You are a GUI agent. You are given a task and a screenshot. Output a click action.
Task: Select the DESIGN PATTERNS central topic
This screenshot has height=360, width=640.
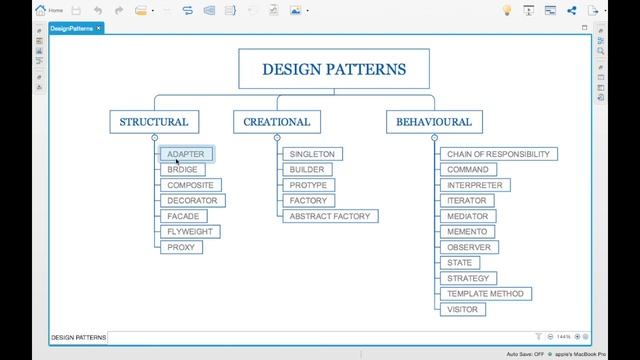tap(334, 69)
